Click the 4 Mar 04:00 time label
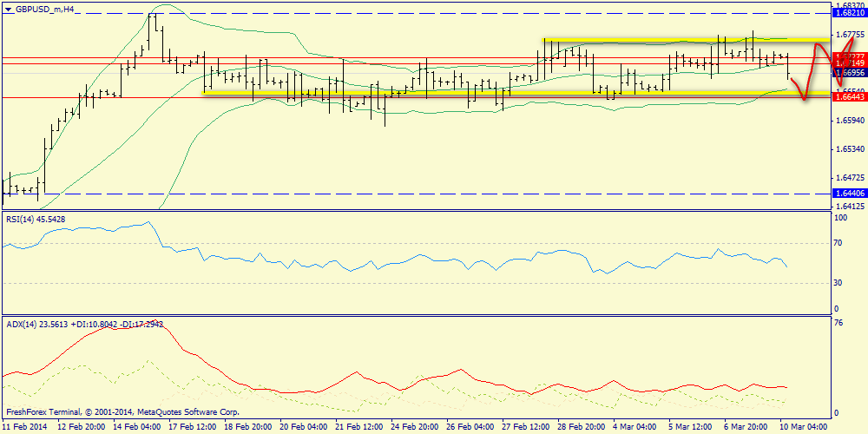This screenshot has width=868, height=434. [636, 427]
